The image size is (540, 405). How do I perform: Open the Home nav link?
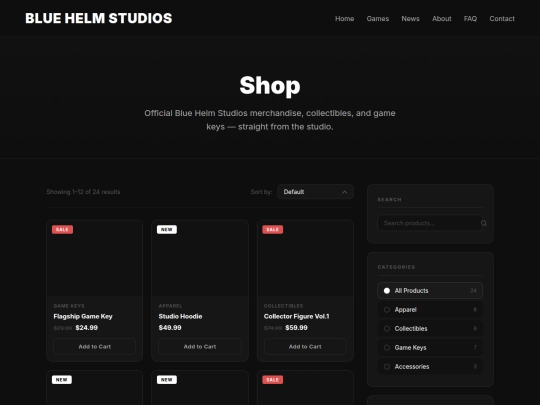[x=344, y=19]
